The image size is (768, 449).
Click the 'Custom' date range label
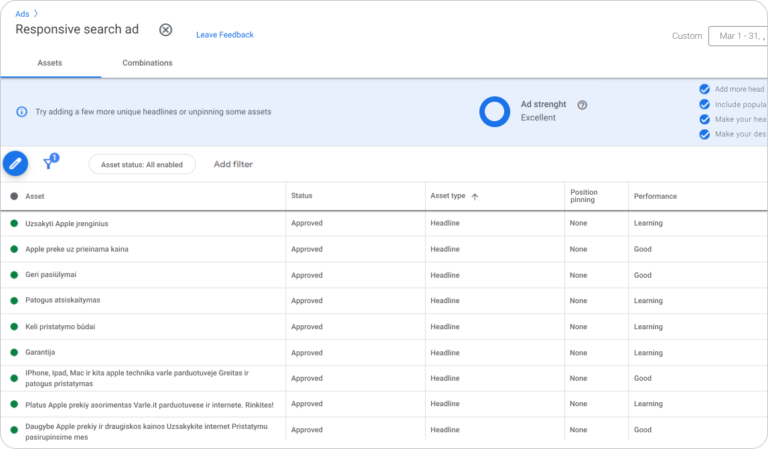687,36
